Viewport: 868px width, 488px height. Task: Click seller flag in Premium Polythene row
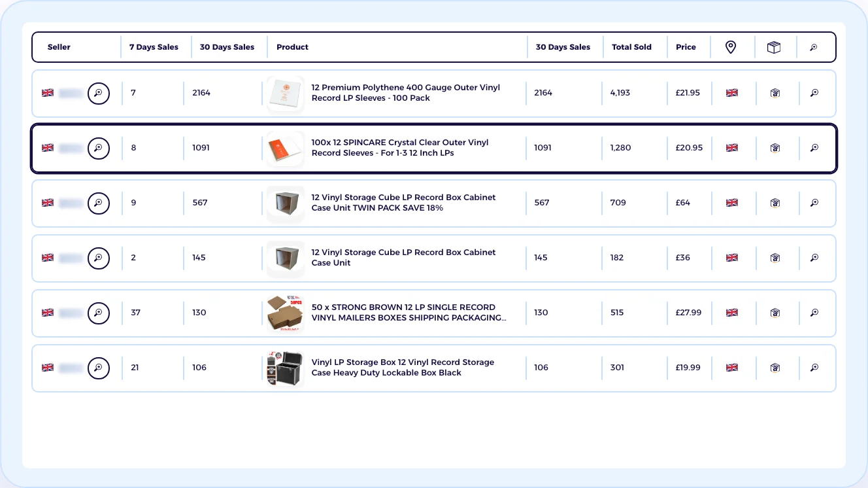click(48, 93)
